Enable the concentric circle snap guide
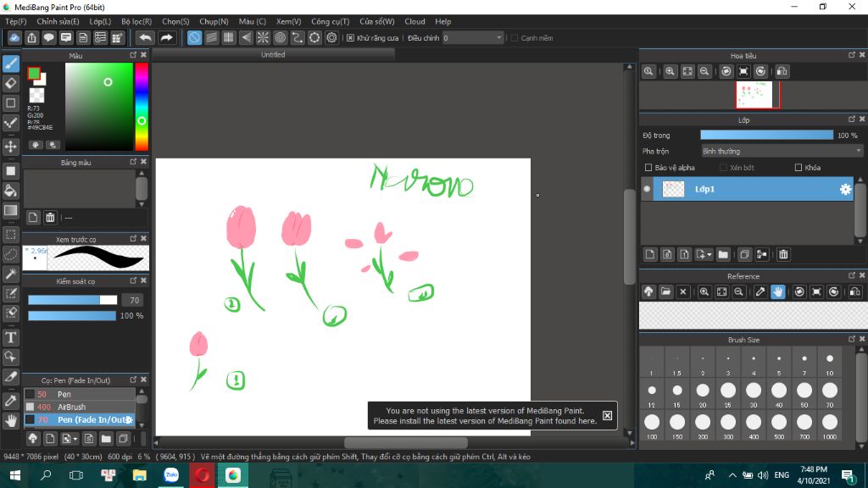The width and height of the screenshot is (868, 488). 280,37
